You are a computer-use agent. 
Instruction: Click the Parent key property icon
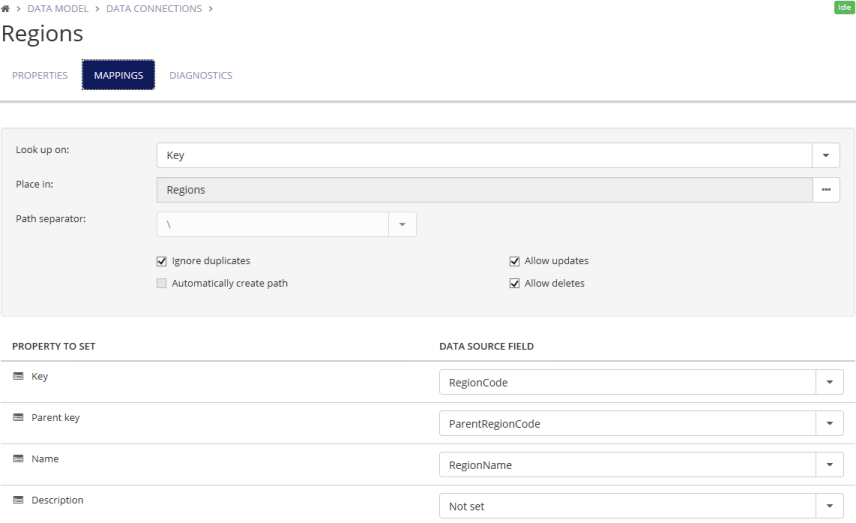coord(18,417)
